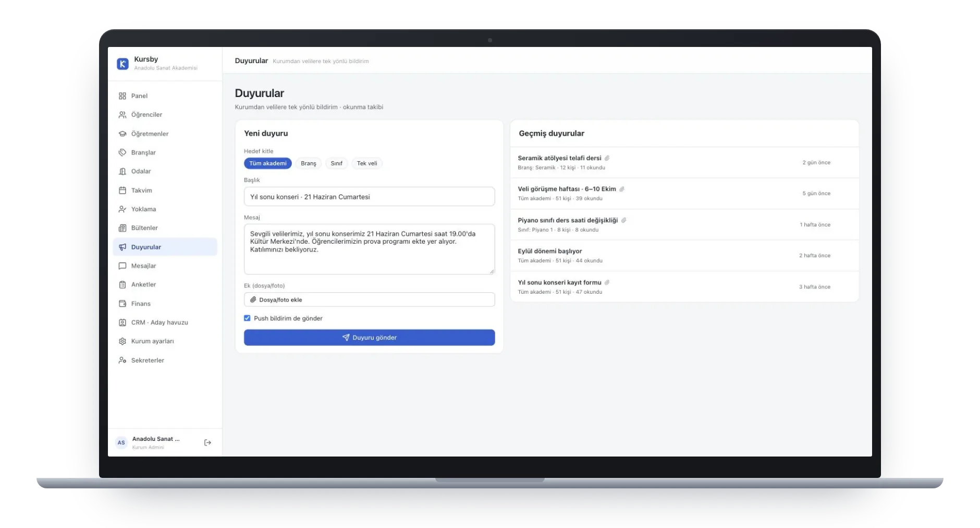
Task: Click the Duyuru gönder button
Action: click(370, 338)
